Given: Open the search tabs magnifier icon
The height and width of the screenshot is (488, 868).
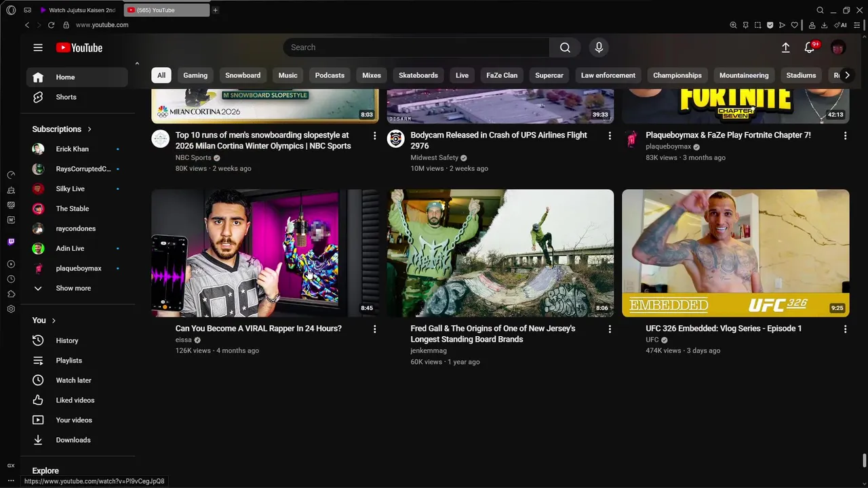Looking at the screenshot, I should [820, 10].
